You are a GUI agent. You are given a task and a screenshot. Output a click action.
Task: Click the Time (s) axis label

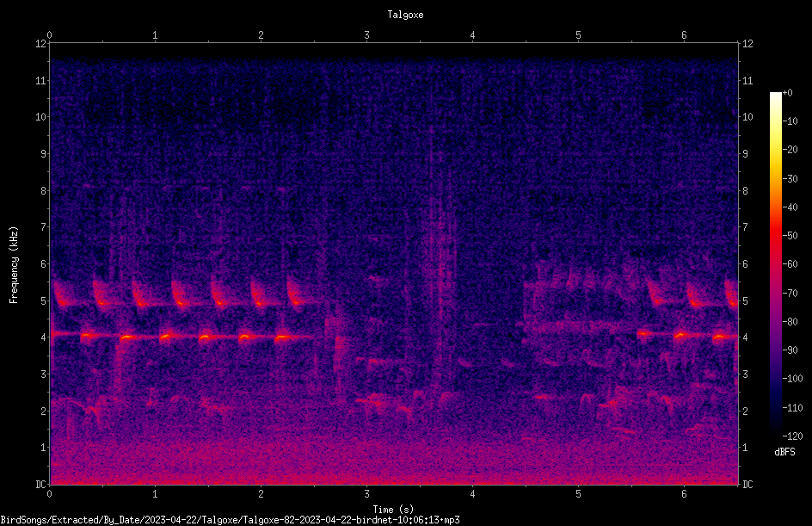click(393, 510)
